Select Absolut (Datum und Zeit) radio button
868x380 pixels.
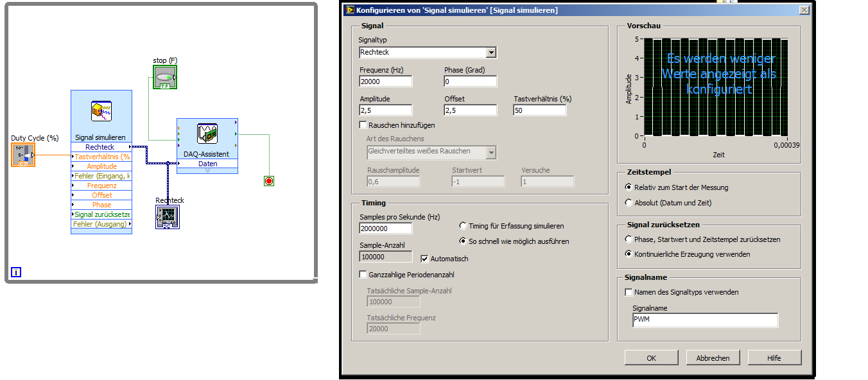click(629, 202)
